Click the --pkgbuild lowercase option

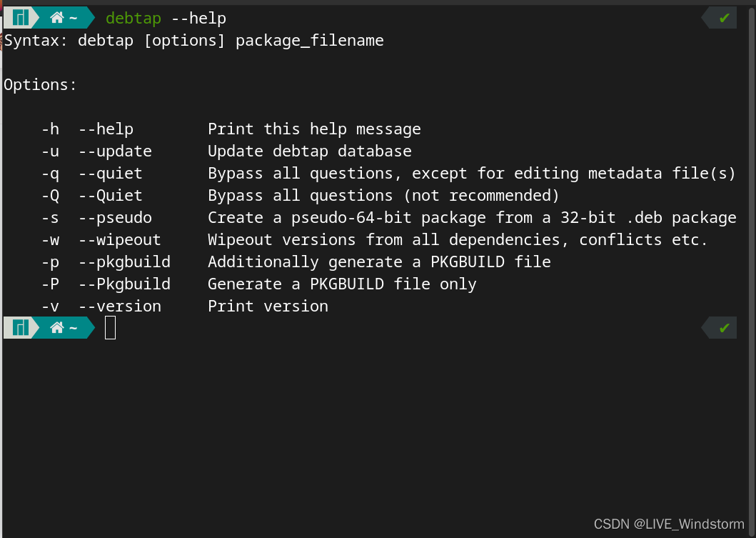(124, 262)
